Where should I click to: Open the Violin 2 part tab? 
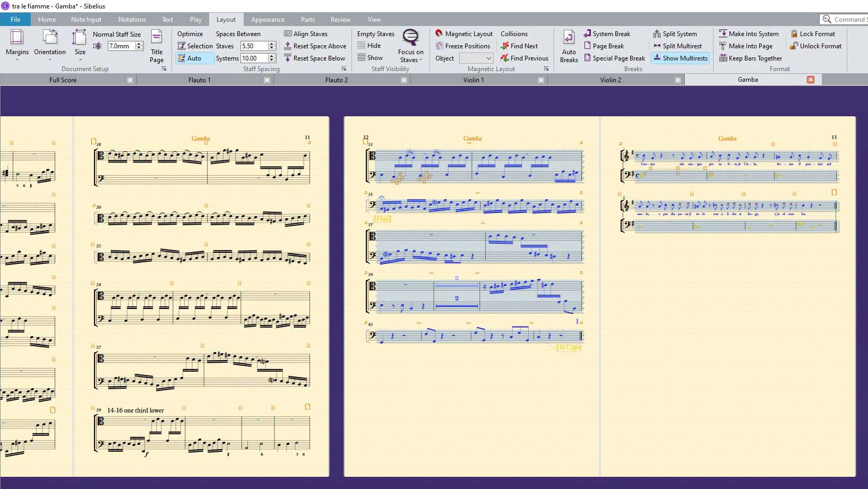click(x=611, y=80)
